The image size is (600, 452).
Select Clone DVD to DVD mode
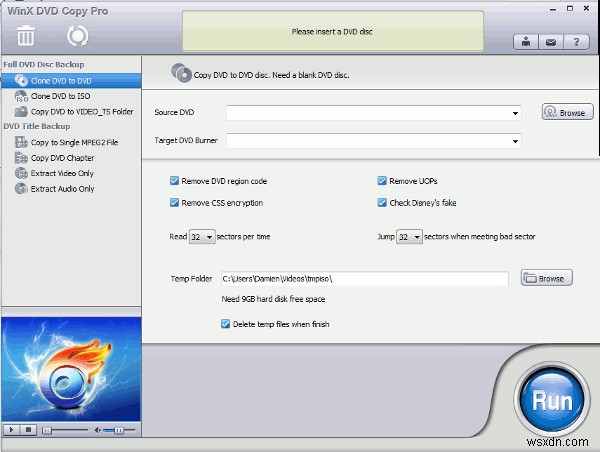72,81
